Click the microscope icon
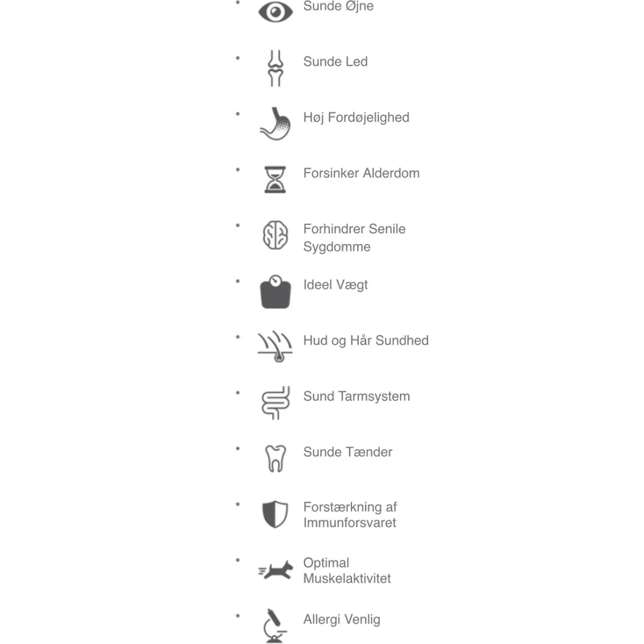 point(275,626)
